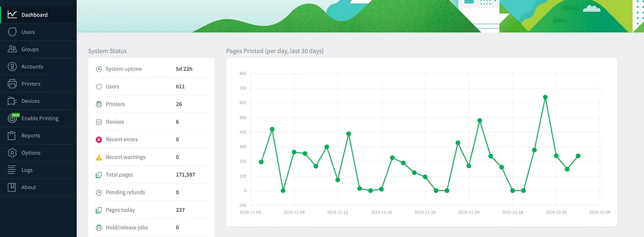Click the Logs lines icon
The image size is (644, 237).
click(x=12, y=170)
